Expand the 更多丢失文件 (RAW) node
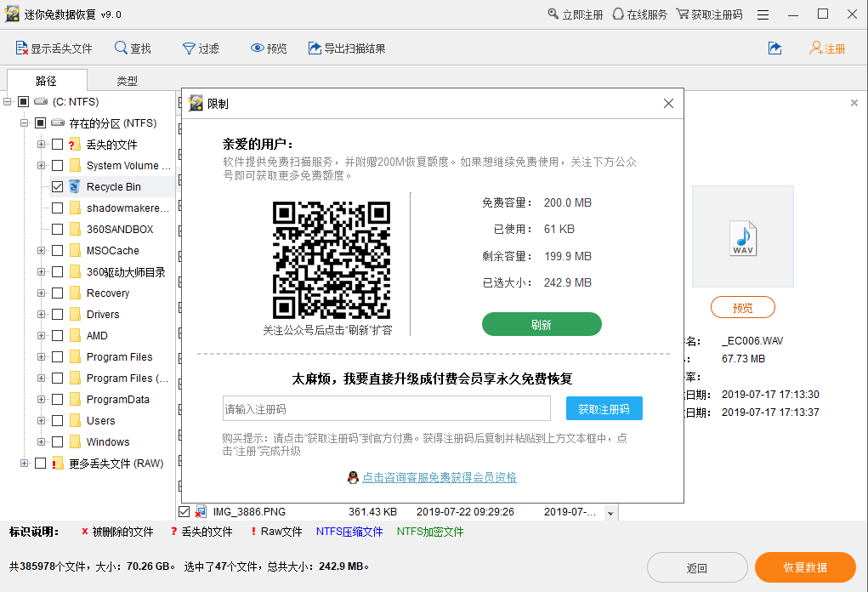Screen dimensions: 868x592 click(24, 463)
